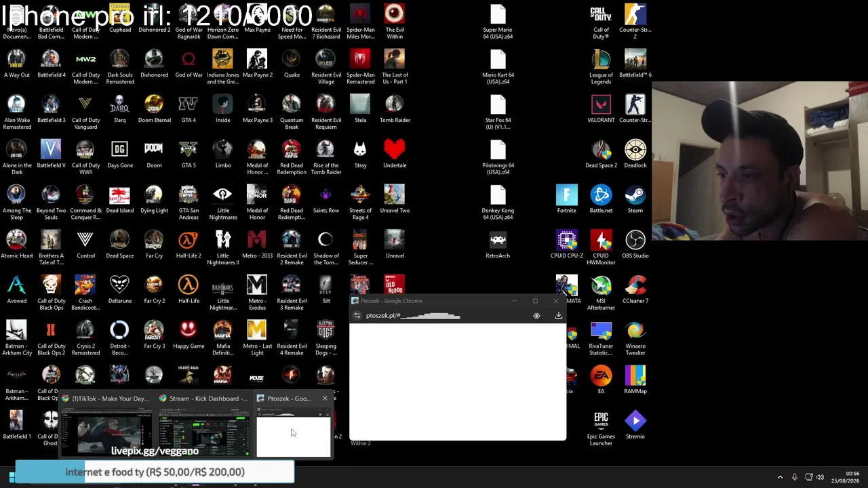Expand the hidden system tray icons
The height and width of the screenshot is (488, 868).
(780, 477)
